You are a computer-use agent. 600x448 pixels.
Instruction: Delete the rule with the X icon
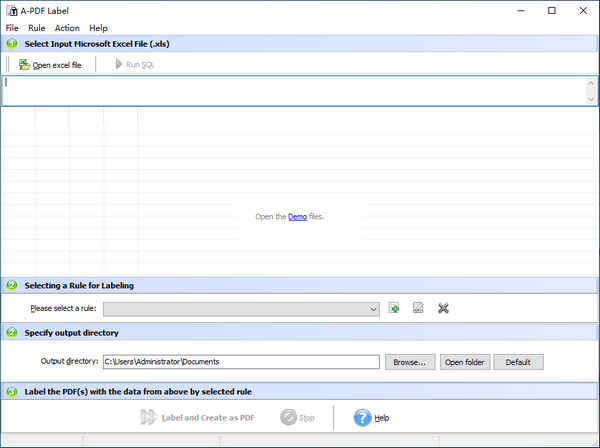click(x=443, y=308)
